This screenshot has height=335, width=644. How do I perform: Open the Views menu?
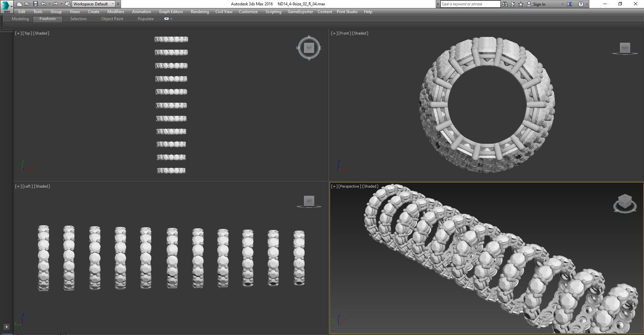(74, 12)
